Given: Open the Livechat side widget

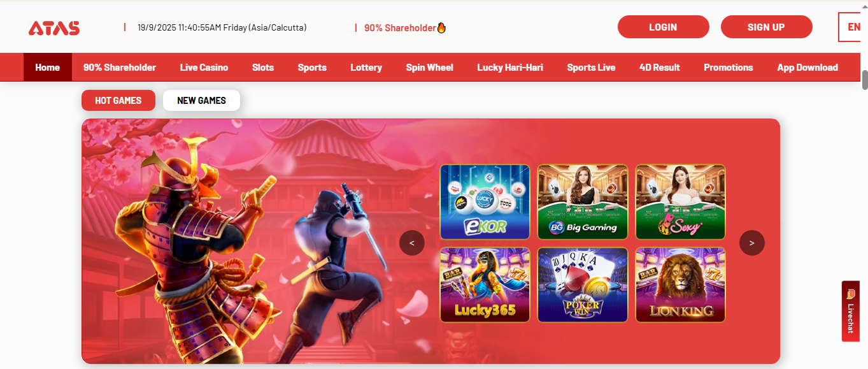Looking at the screenshot, I should coord(850,311).
